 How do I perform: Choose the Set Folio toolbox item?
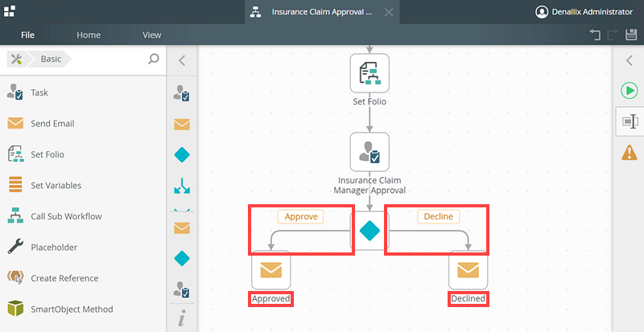82,154
